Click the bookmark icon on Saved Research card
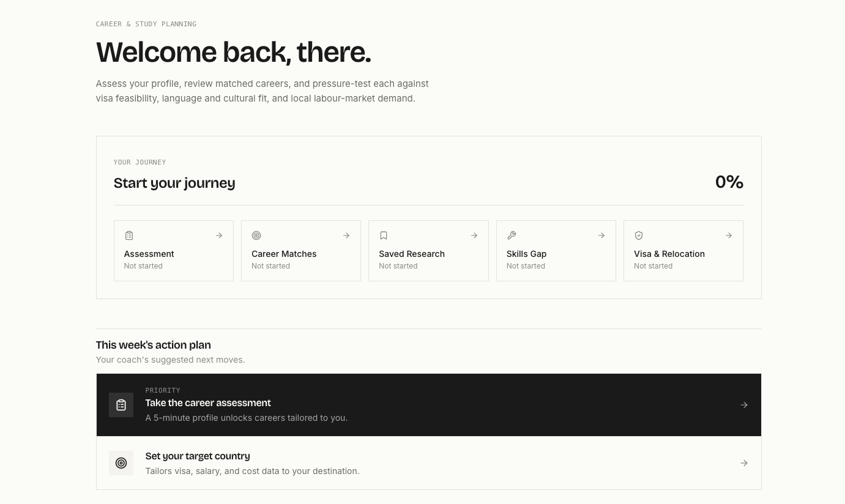845x504 pixels. (x=384, y=235)
